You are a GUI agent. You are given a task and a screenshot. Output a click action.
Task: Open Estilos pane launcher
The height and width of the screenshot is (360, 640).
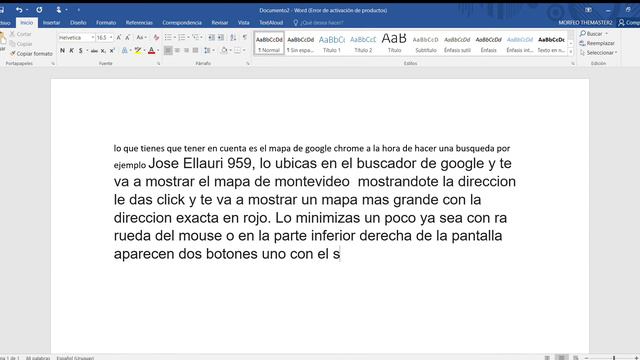click(x=573, y=64)
